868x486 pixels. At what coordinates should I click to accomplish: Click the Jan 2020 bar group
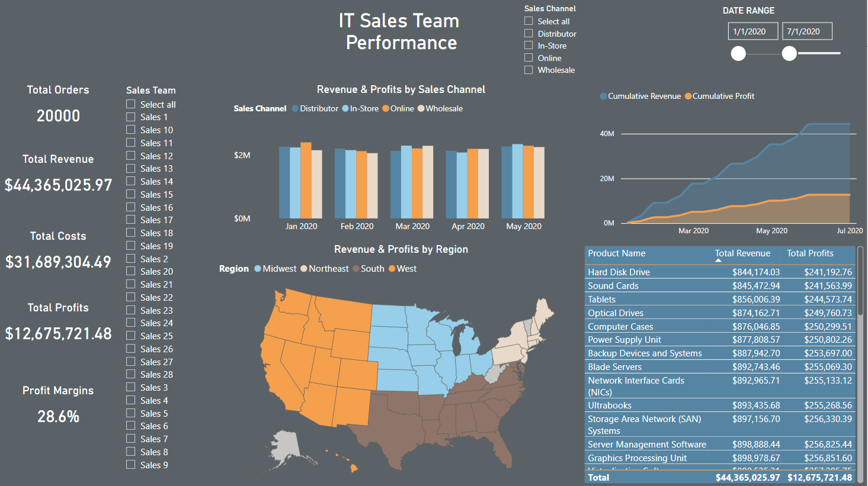click(x=301, y=184)
